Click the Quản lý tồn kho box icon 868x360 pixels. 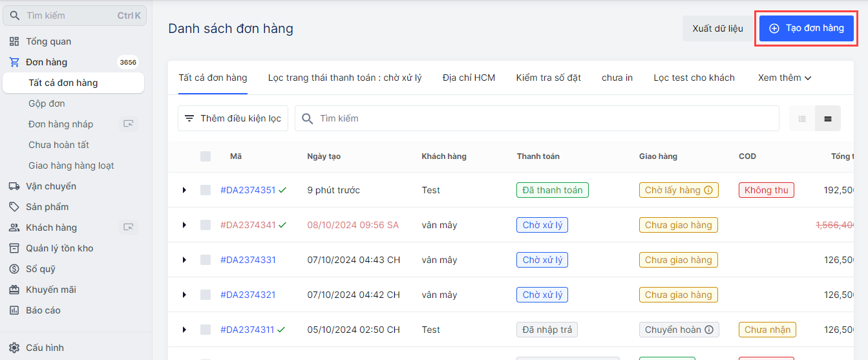coord(14,248)
